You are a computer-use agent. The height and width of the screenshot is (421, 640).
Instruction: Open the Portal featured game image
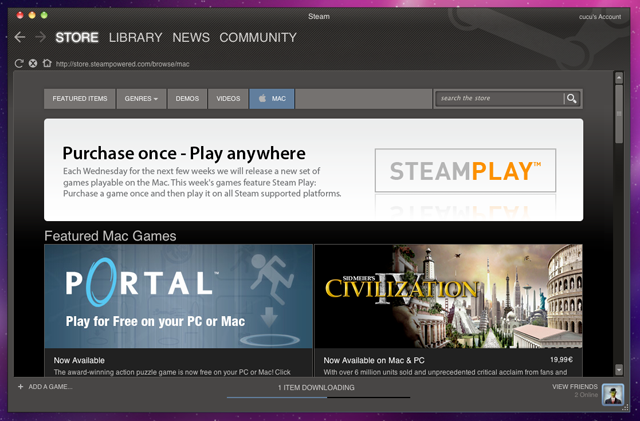point(178,296)
